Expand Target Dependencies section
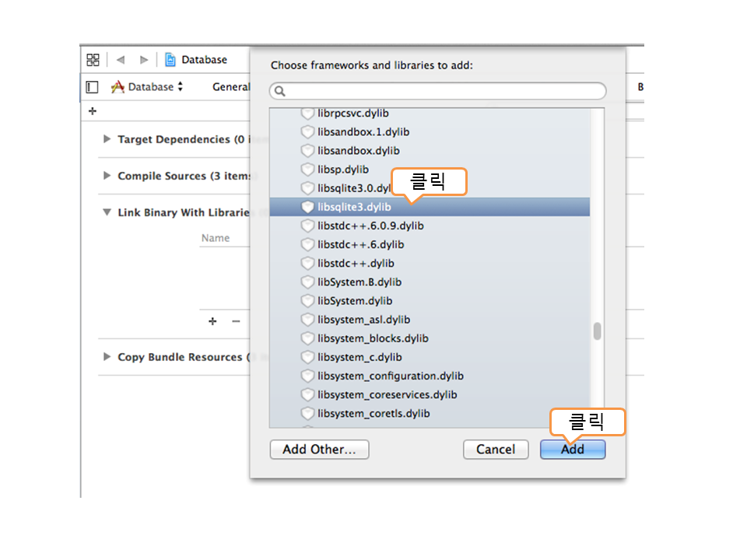This screenshot has width=747, height=560. [107, 139]
